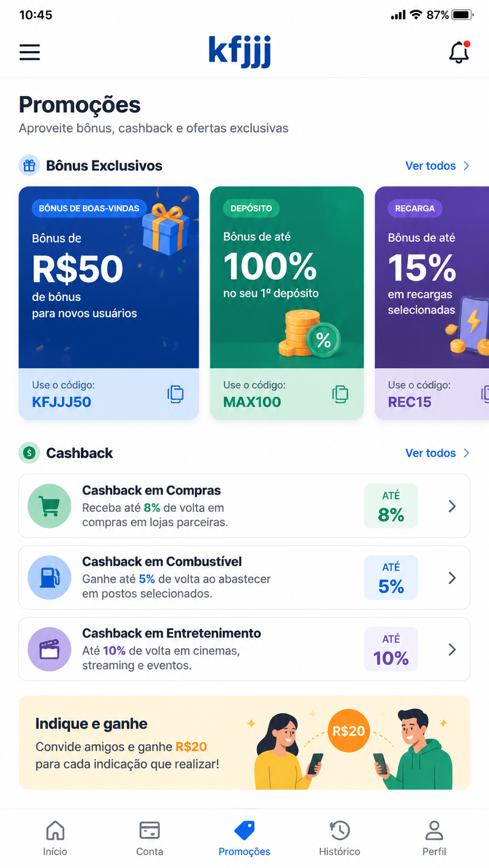This screenshot has width=489, height=868.
Task: Tap the entertainment clapperboard icon
Action: point(49,649)
